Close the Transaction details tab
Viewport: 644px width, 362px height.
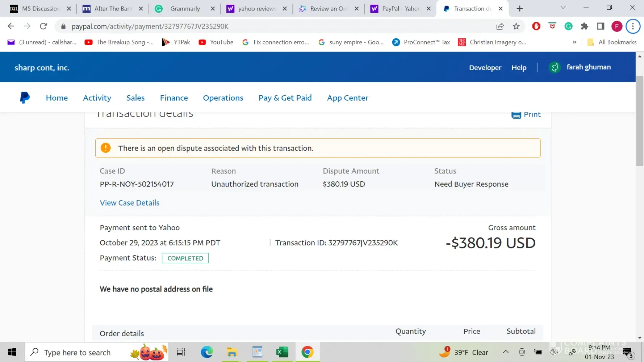pos(501,9)
